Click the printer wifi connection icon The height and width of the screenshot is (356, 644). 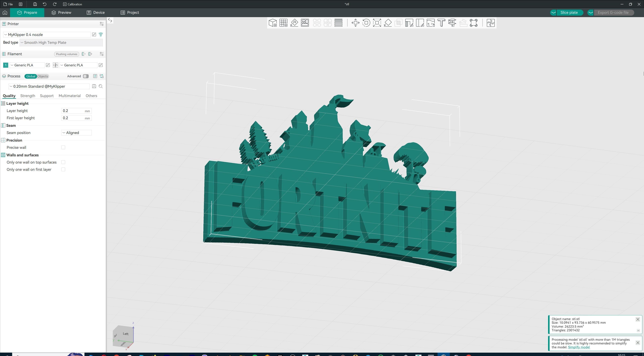(101, 35)
